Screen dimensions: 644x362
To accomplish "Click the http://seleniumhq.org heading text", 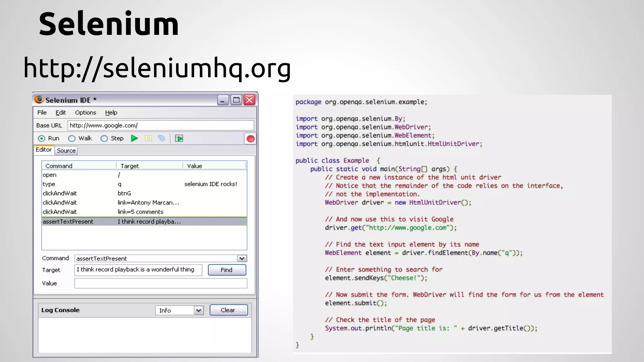I will [157, 68].
